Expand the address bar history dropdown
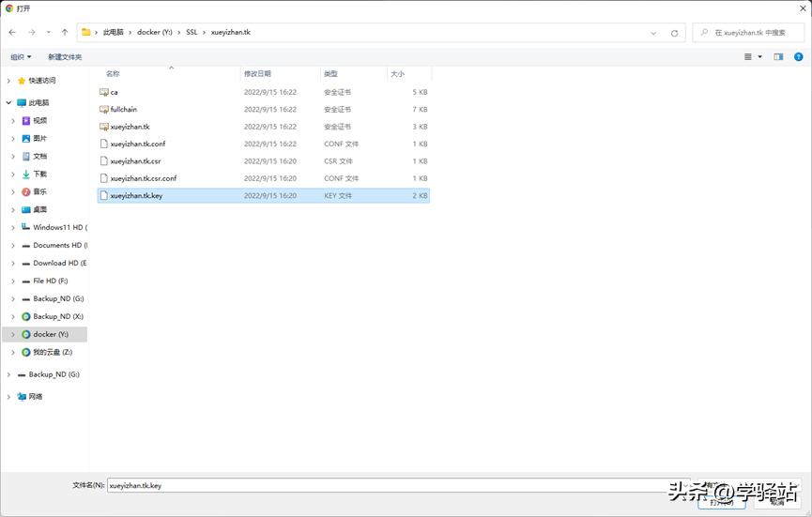The image size is (812, 517). click(x=653, y=33)
